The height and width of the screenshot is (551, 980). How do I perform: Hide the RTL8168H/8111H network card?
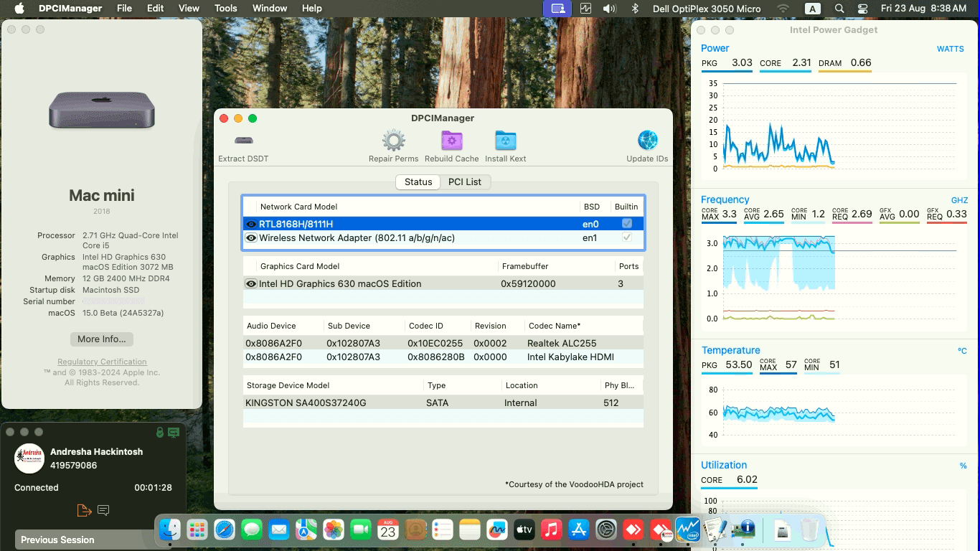click(x=251, y=223)
